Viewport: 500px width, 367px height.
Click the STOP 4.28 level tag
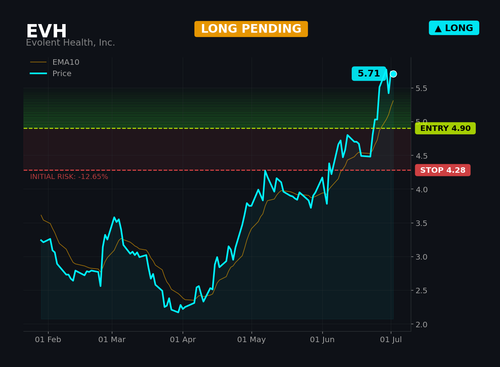[443, 170]
